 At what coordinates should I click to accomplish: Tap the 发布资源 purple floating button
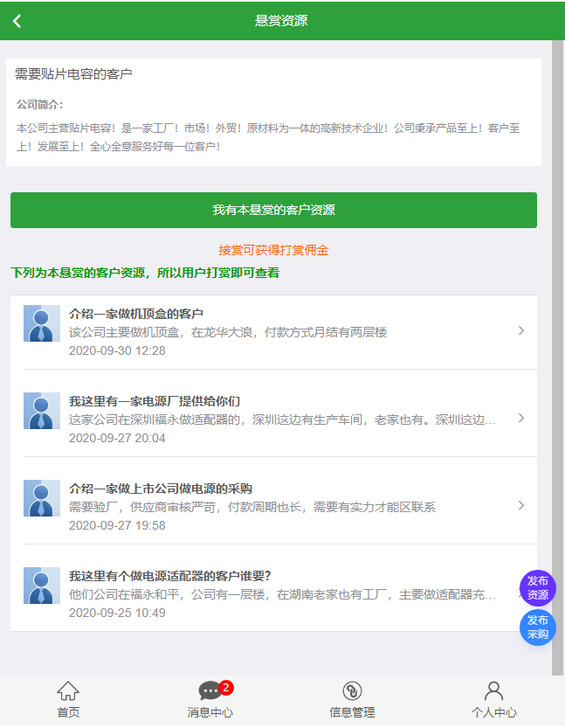(x=538, y=588)
